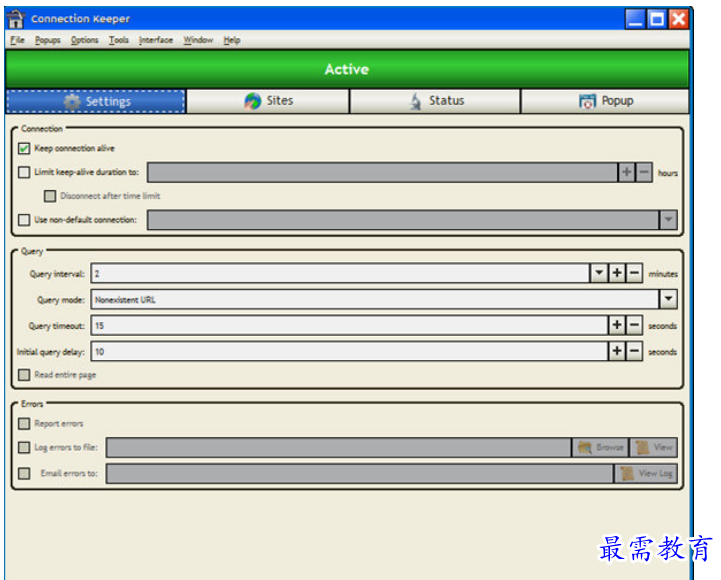Click the Query interval input field

pos(340,274)
